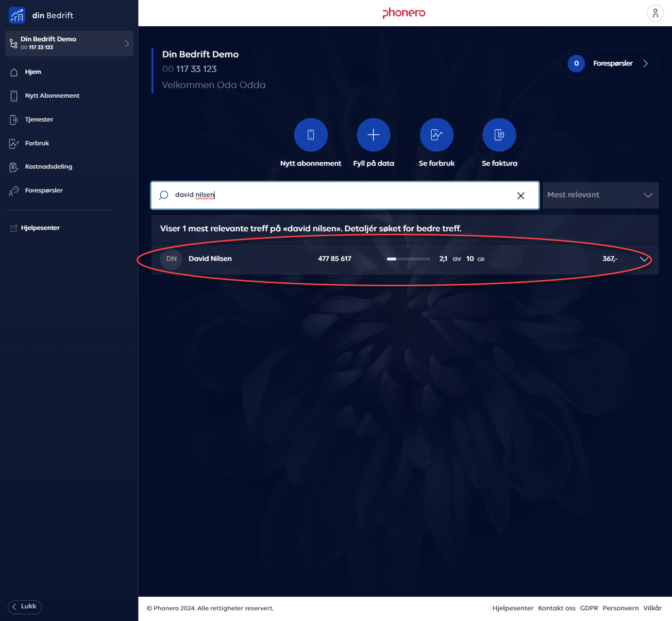This screenshot has width=672, height=621.
Task: Open Hjelpesenter link in the sidebar
Action: coord(40,228)
